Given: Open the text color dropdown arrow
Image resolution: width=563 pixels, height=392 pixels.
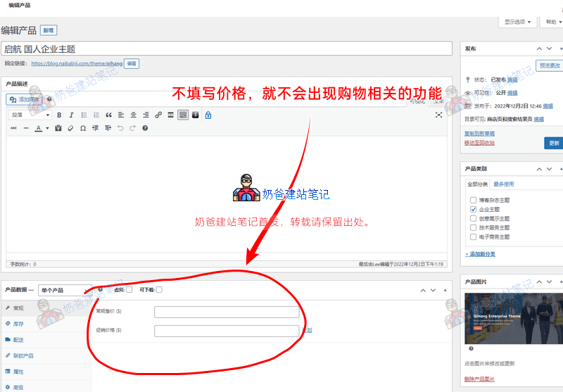Looking at the screenshot, I should click(47, 128).
